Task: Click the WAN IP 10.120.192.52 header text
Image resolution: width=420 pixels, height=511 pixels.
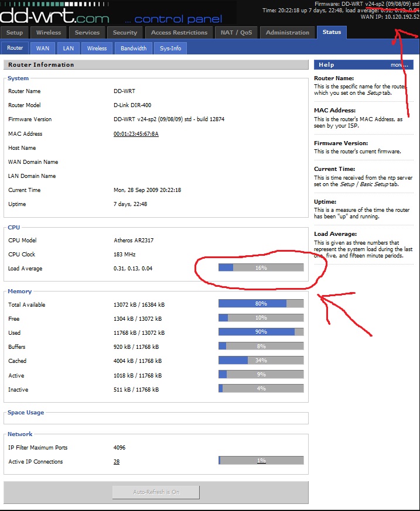Action: point(390,16)
